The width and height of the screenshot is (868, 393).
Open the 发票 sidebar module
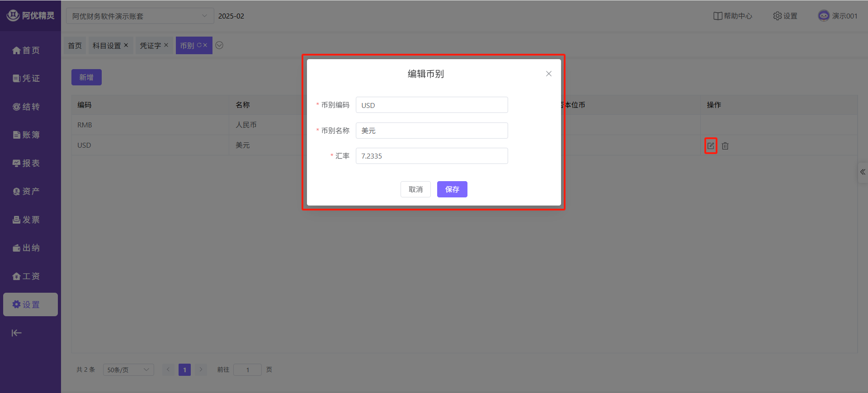[26, 220]
